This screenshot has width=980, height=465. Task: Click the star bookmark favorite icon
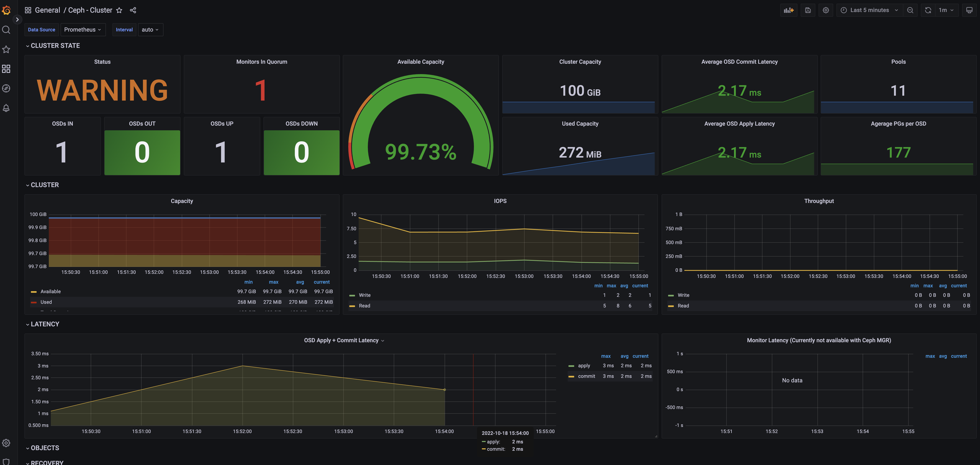point(119,10)
